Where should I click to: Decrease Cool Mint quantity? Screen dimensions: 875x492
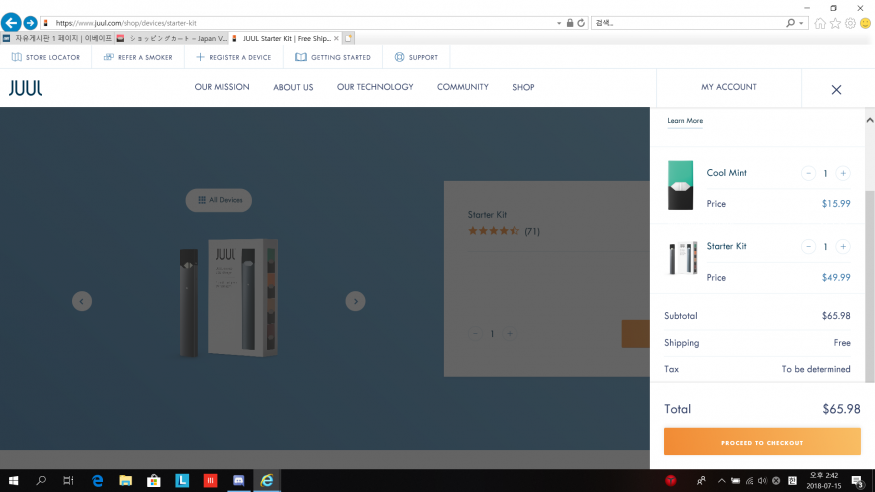(x=808, y=173)
